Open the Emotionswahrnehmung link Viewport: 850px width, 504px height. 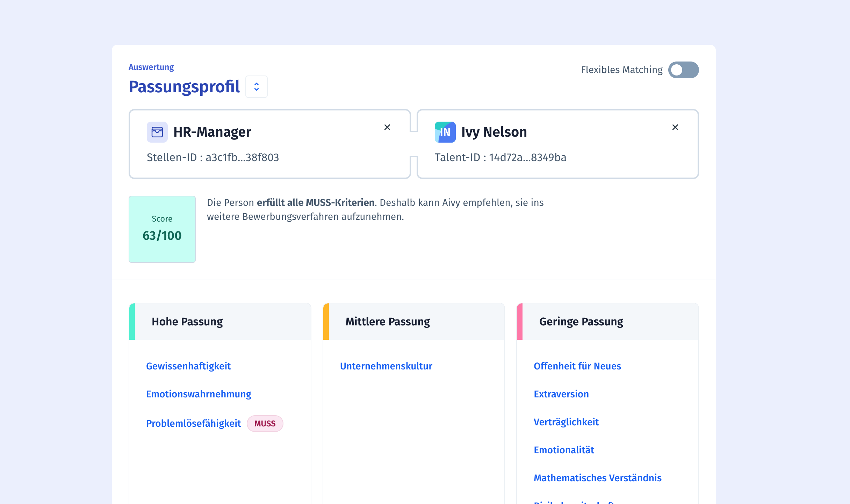click(198, 394)
